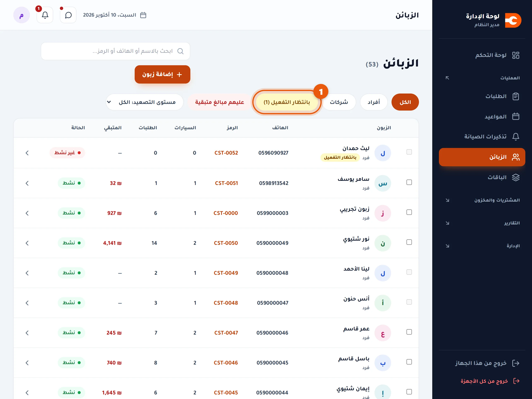Open the chat messages icon
This screenshot has width=532, height=399.
tap(68, 15)
